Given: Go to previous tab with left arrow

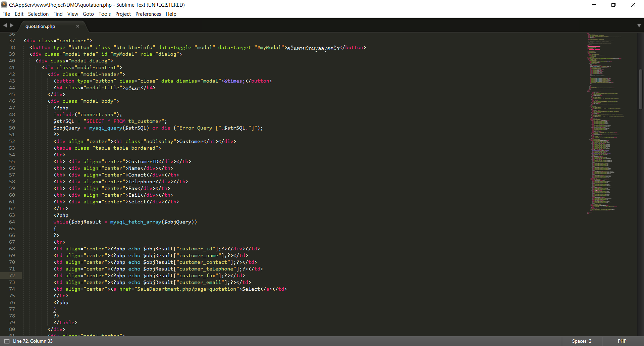Looking at the screenshot, I should [5, 25].
